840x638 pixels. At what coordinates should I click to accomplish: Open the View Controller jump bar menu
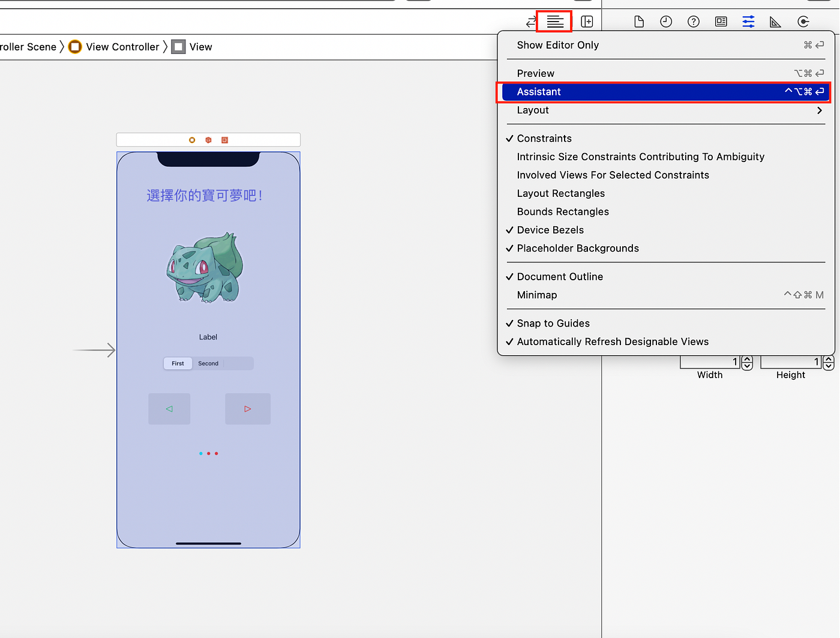pos(121,46)
